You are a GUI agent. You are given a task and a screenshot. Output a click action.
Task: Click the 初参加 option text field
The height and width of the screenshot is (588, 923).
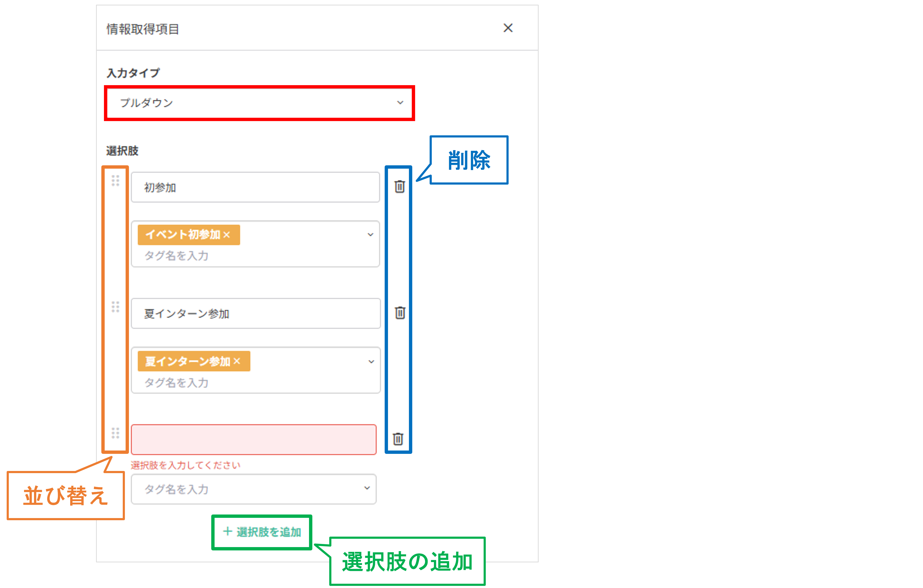255,187
